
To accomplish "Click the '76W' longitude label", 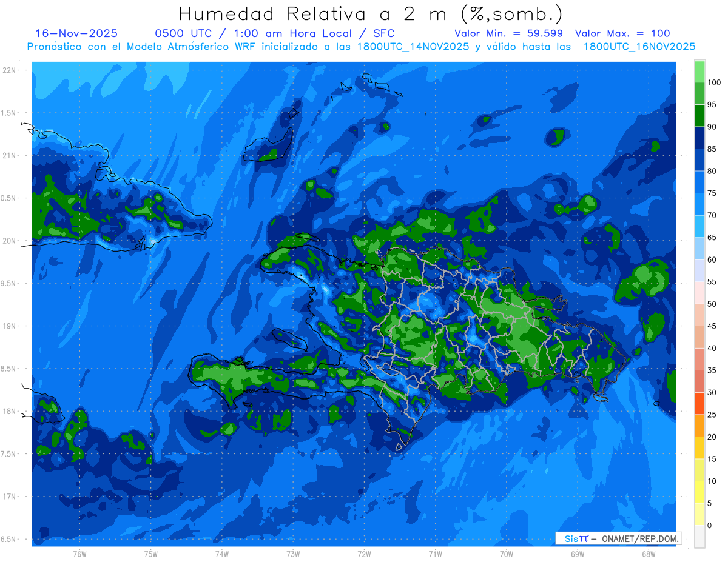I will point(79,554).
